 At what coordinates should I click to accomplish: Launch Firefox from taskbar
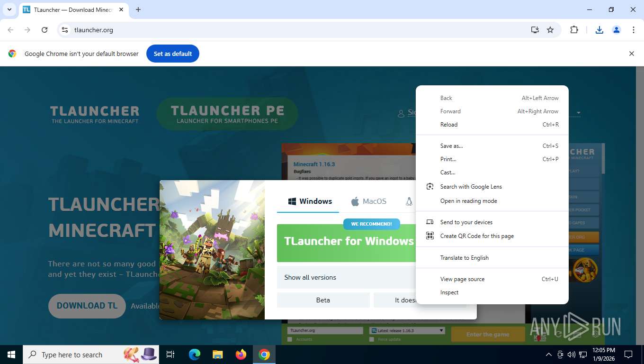pyautogui.click(x=241, y=355)
